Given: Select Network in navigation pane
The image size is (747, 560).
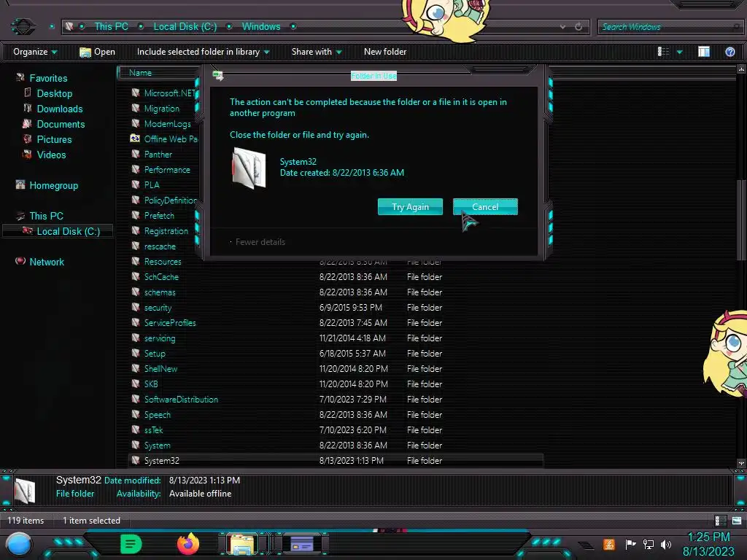Looking at the screenshot, I should click(46, 262).
